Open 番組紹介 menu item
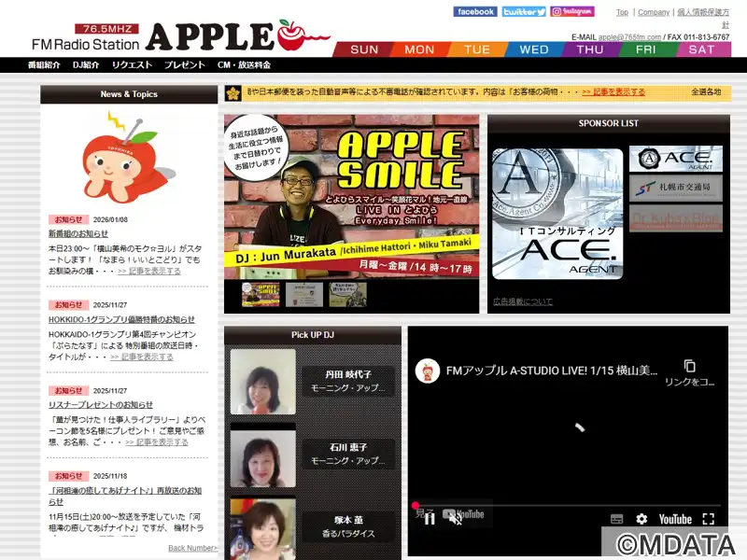This screenshot has width=747, height=560. click(44, 64)
